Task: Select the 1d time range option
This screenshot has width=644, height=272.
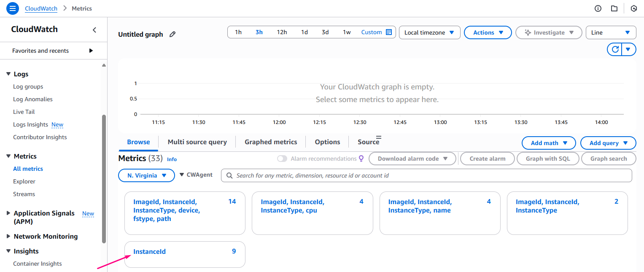Action: pyautogui.click(x=304, y=32)
